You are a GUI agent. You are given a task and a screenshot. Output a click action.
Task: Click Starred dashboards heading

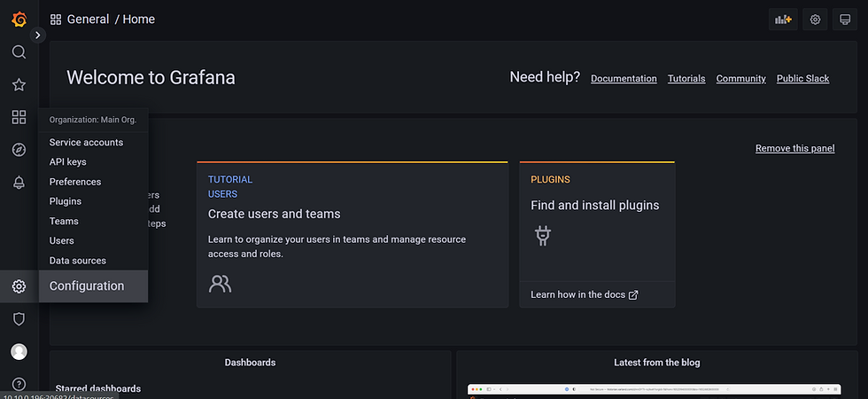point(98,388)
